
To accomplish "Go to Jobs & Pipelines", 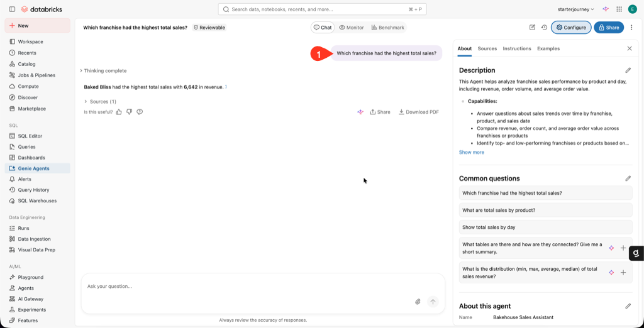I will pyautogui.click(x=37, y=75).
